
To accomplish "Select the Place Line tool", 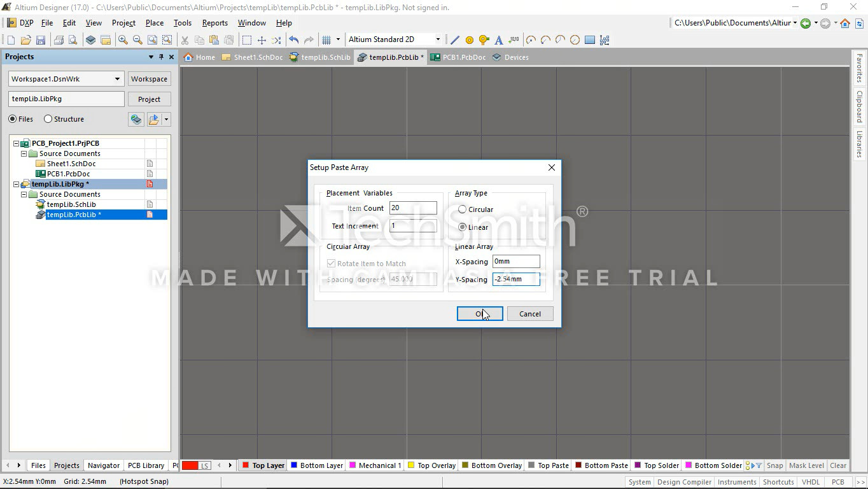I will tap(454, 40).
